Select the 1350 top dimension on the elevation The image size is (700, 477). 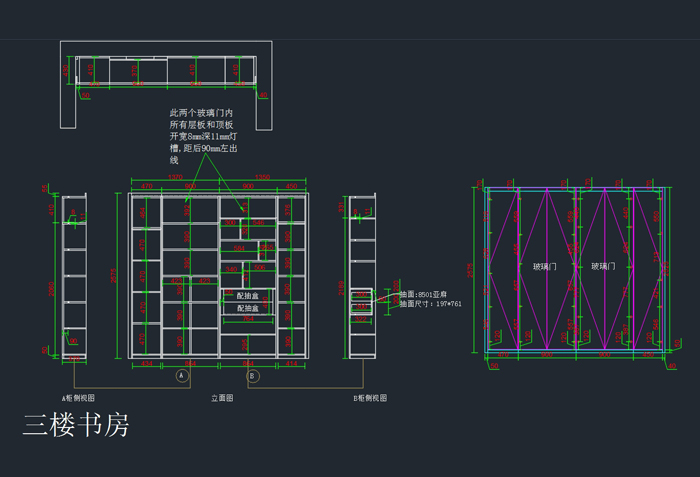(x=263, y=177)
